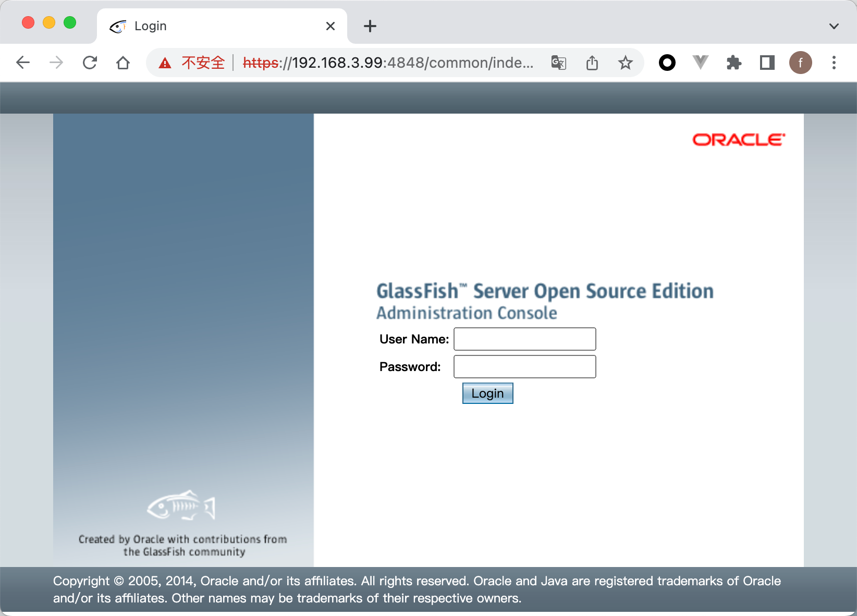Focus the User Name input field

tap(524, 339)
